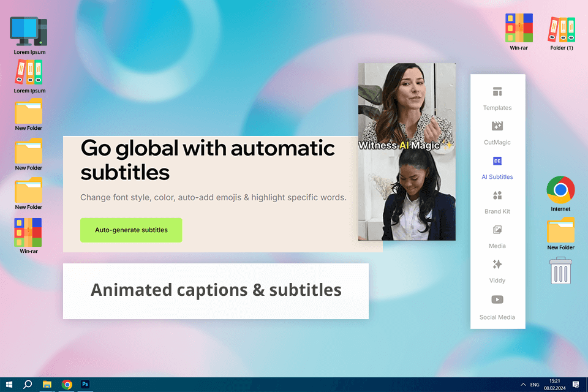This screenshot has width=588, height=392.
Task: Open the notification center icon
Action: (x=576, y=385)
